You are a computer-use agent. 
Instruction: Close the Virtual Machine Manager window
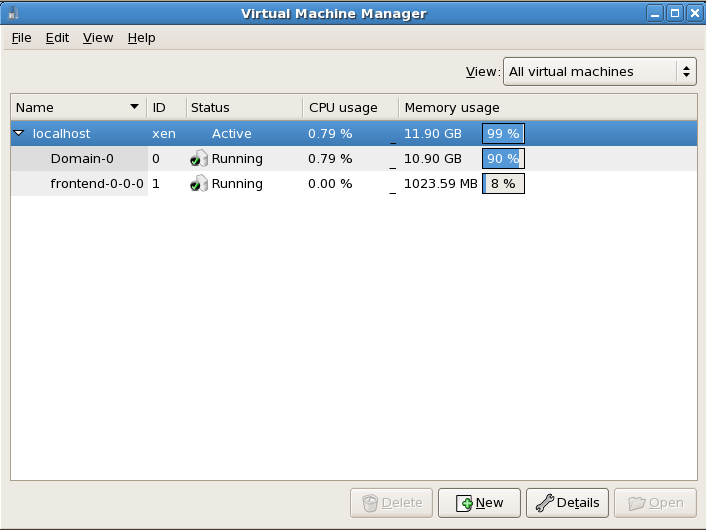coord(693,13)
